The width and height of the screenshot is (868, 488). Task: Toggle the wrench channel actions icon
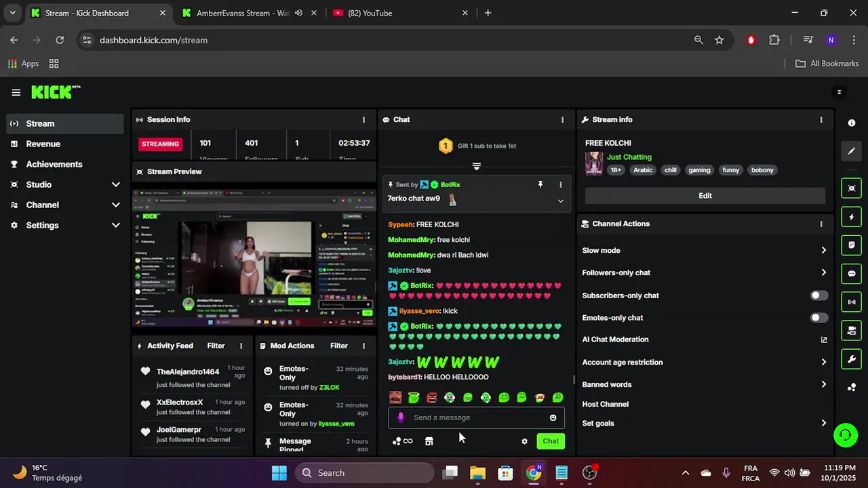click(852, 359)
